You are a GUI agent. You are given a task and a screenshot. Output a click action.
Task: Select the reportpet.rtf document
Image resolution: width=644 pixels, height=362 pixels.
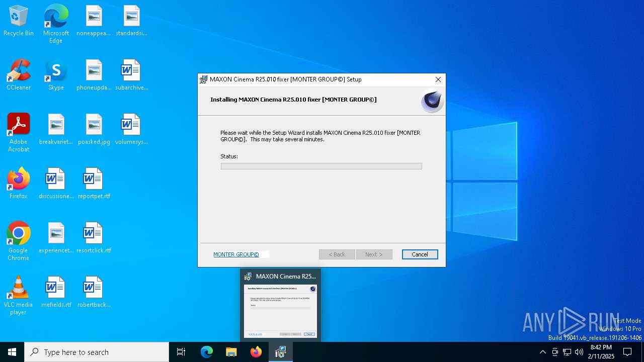pyautogui.click(x=94, y=184)
